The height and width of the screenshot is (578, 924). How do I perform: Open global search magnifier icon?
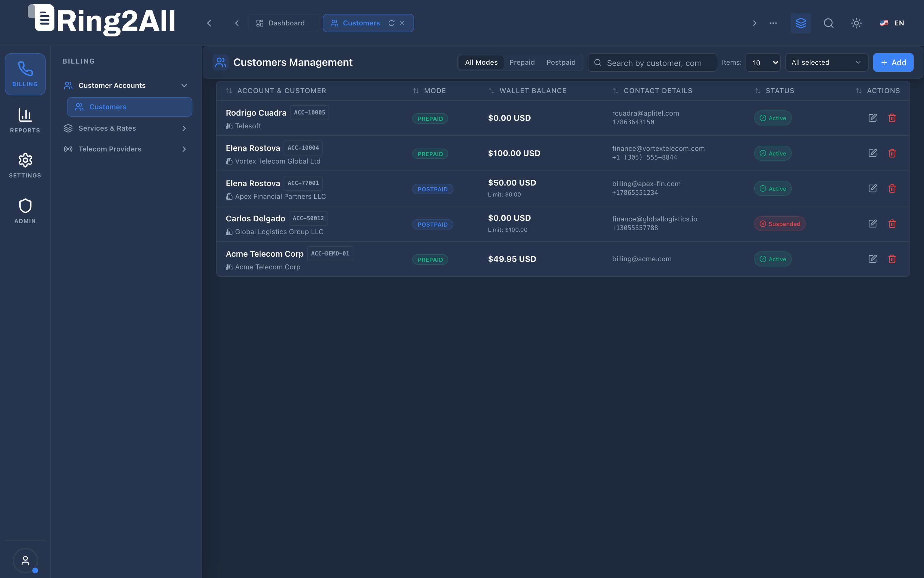pos(828,23)
